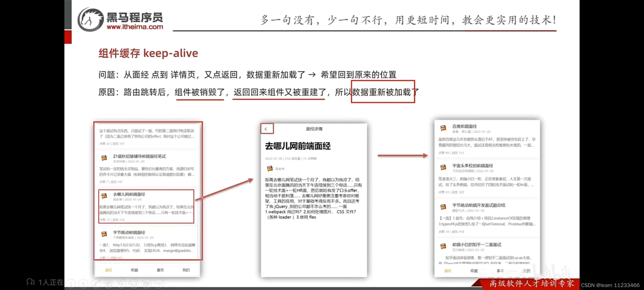Click 点赞 43 | 浏览 320 stats line

451,192
